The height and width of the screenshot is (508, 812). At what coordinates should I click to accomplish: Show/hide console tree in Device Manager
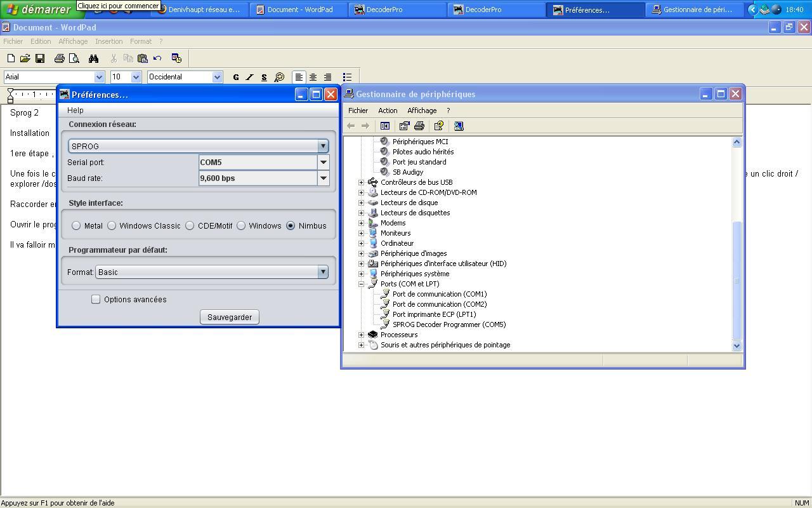[x=384, y=126]
